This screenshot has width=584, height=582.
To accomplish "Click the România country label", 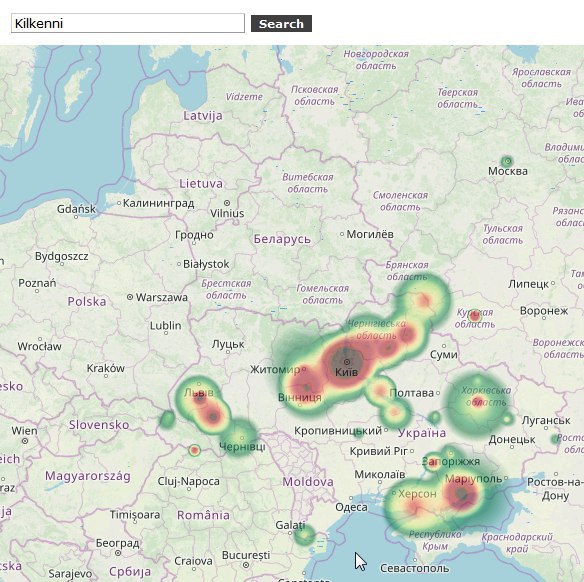I will [203, 515].
